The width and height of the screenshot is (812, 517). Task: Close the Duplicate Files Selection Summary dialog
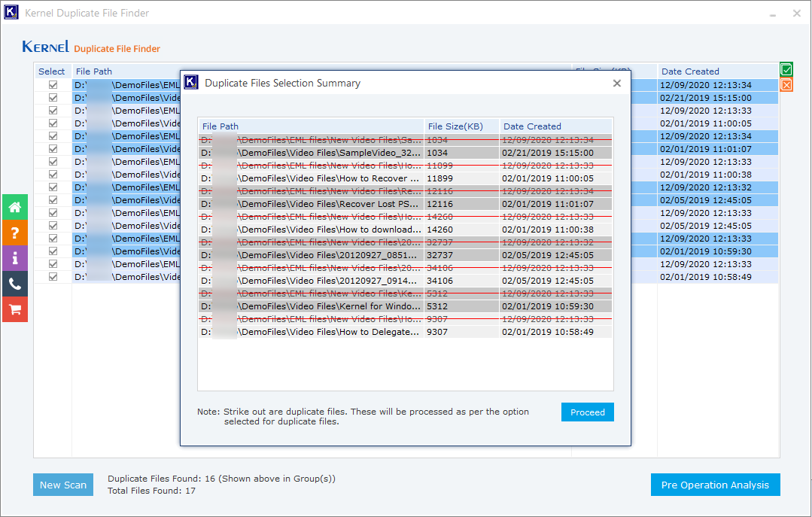point(617,84)
